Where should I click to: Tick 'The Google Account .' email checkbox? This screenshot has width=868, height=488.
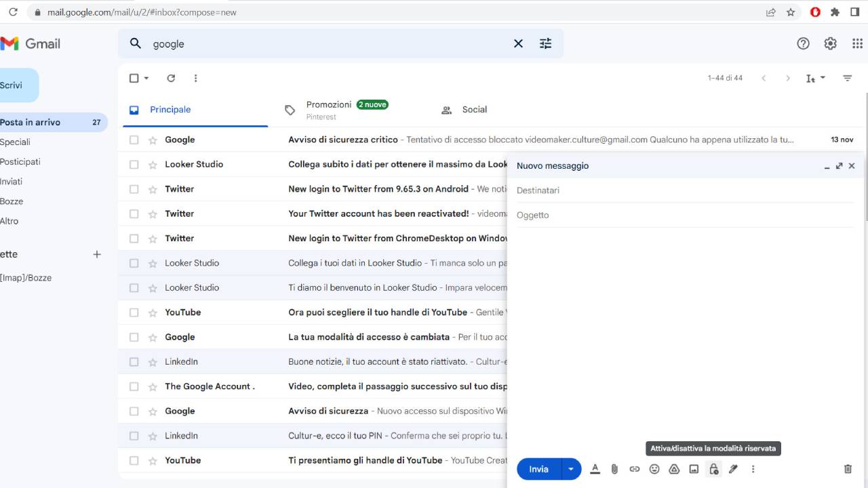[134, 386]
